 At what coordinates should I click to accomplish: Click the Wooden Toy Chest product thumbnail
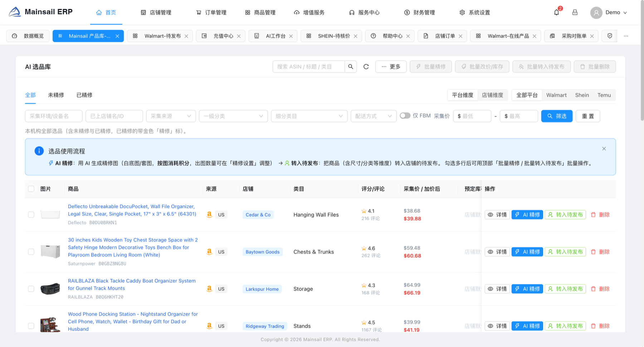click(50, 252)
